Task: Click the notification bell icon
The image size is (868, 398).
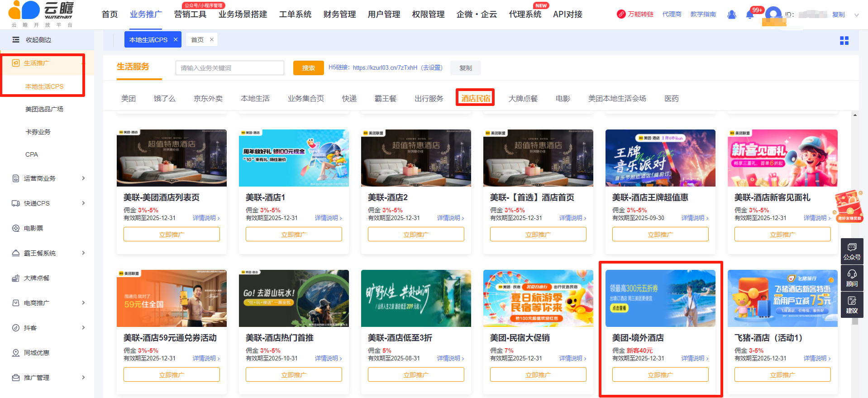Action: click(x=750, y=14)
